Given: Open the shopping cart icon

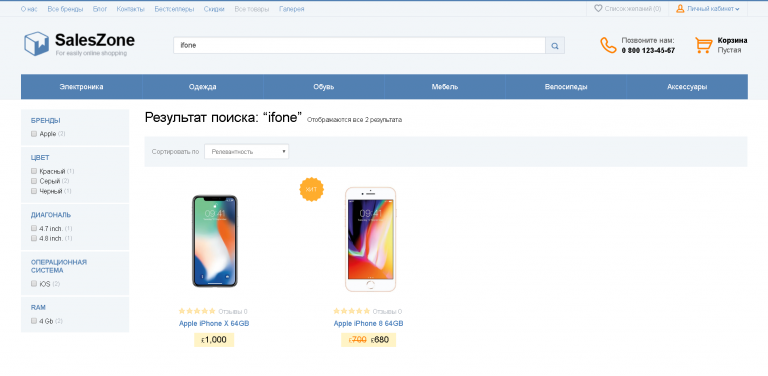Looking at the screenshot, I should pyautogui.click(x=703, y=45).
